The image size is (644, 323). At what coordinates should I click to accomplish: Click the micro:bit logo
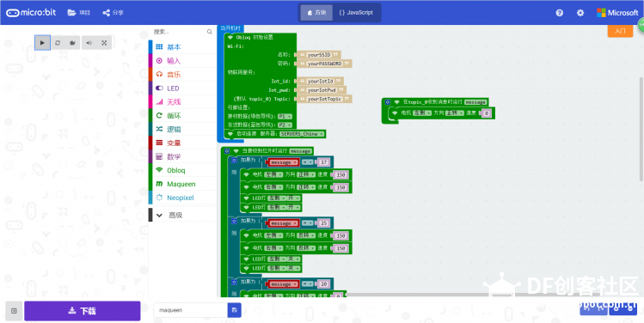pos(31,13)
